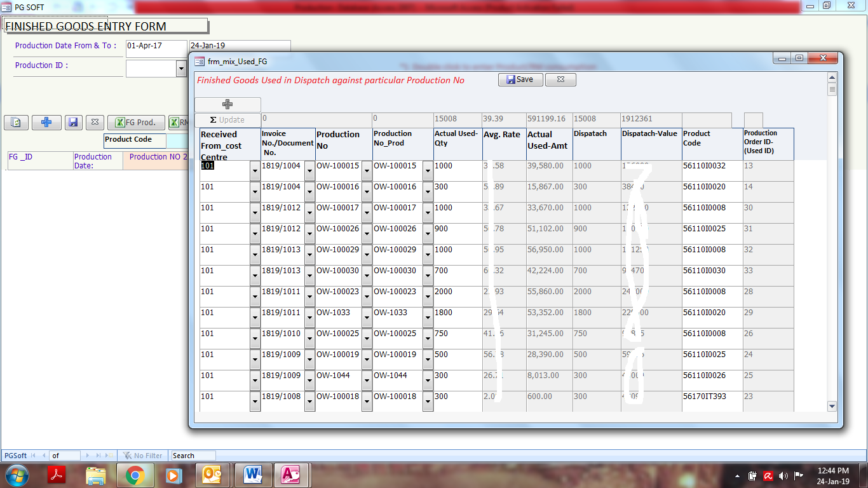Click the current record number box
Screen dimensions: 868x488
coord(65,456)
